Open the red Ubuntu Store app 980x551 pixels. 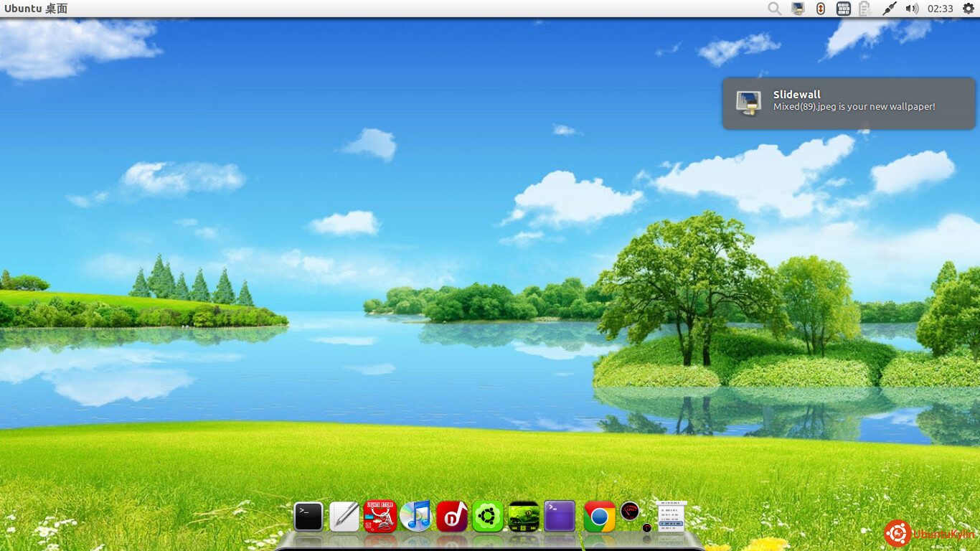pos(380,516)
